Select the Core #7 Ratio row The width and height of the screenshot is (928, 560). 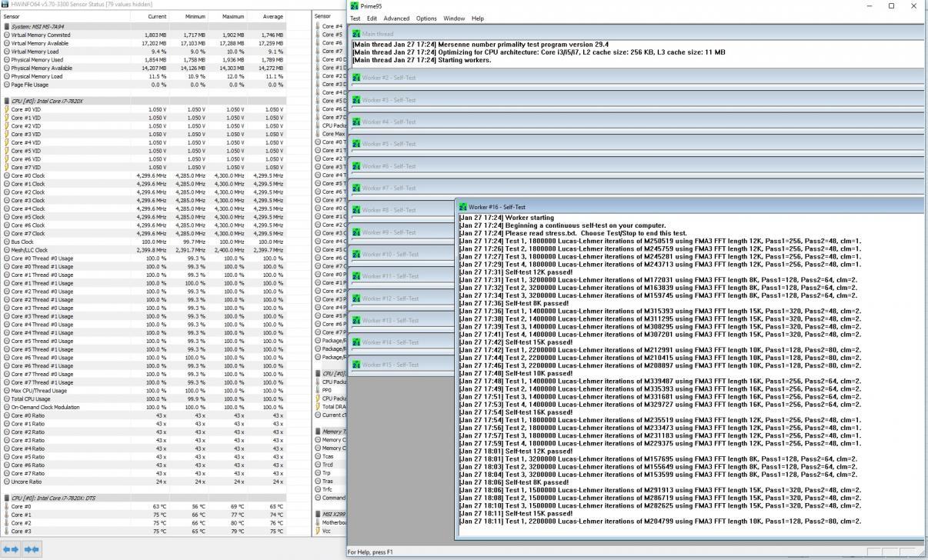click(143, 473)
